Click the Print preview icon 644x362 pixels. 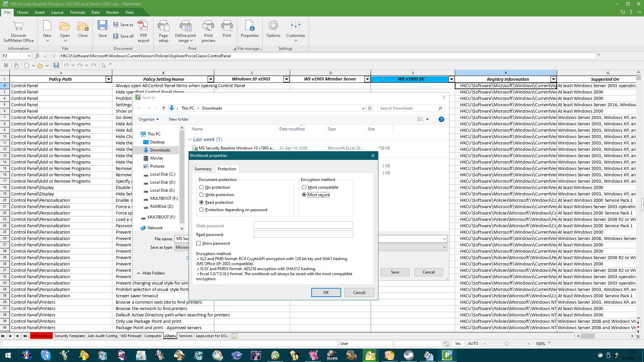point(208,31)
